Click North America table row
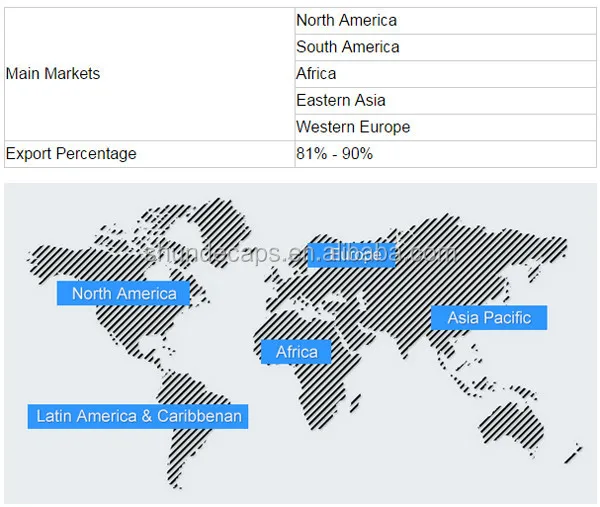This screenshot has height=507, width=600. coord(445,21)
